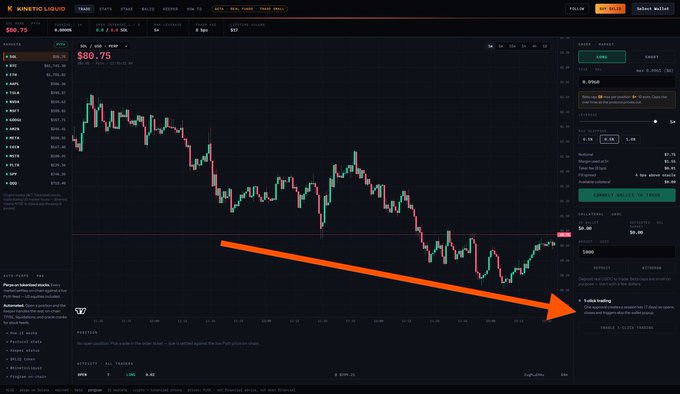Click the Select Wallet button
680x394 pixels.
(653, 9)
